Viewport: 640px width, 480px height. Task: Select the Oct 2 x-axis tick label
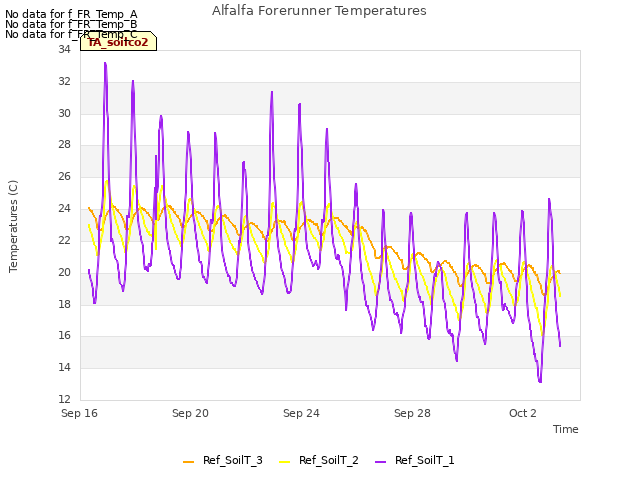click(x=523, y=413)
